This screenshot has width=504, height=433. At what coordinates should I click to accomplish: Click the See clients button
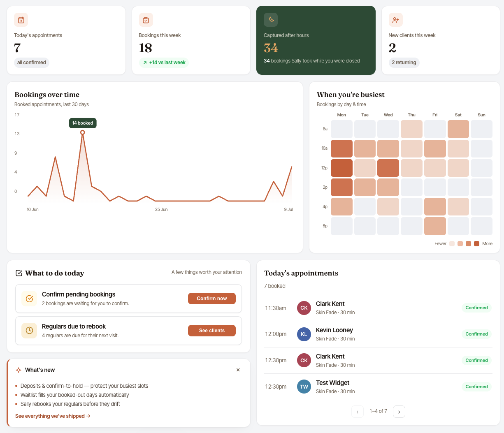click(212, 331)
